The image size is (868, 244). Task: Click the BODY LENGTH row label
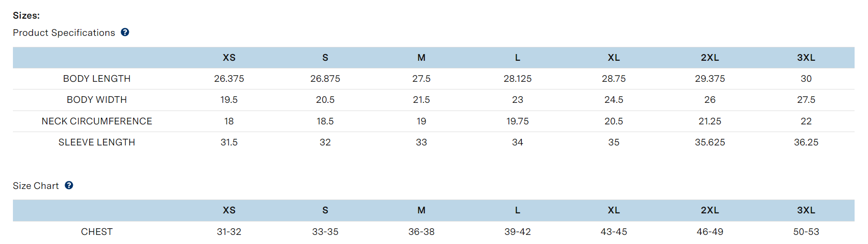tap(97, 78)
